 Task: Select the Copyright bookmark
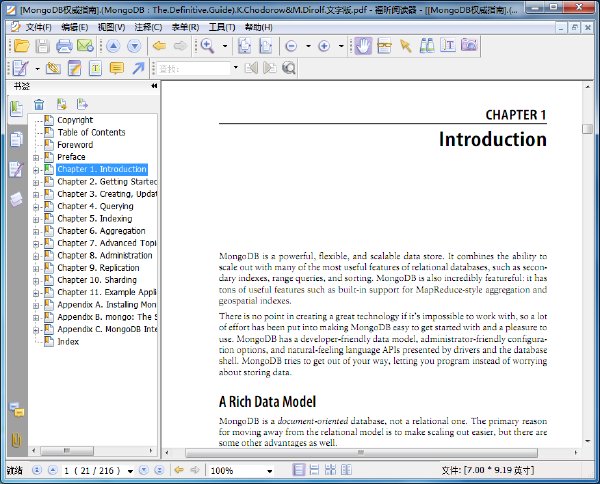(x=75, y=120)
